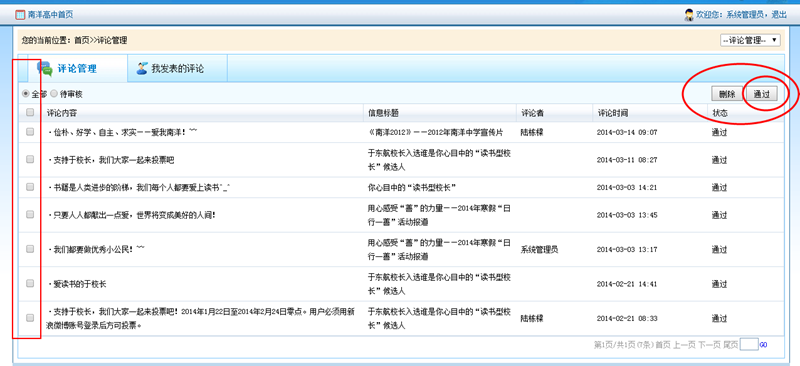Click the 评论管理 speech bubble icon

(45, 68)
